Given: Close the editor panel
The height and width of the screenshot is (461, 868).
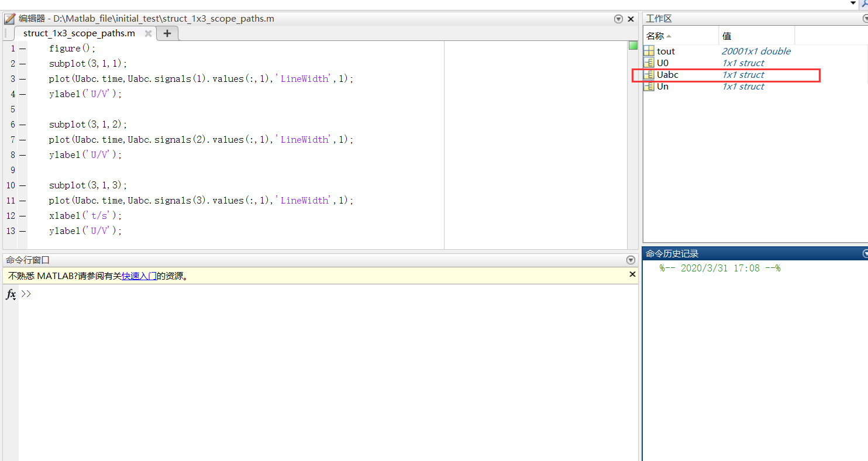Looking at the screenshot, I should click(x=631, y=19).
